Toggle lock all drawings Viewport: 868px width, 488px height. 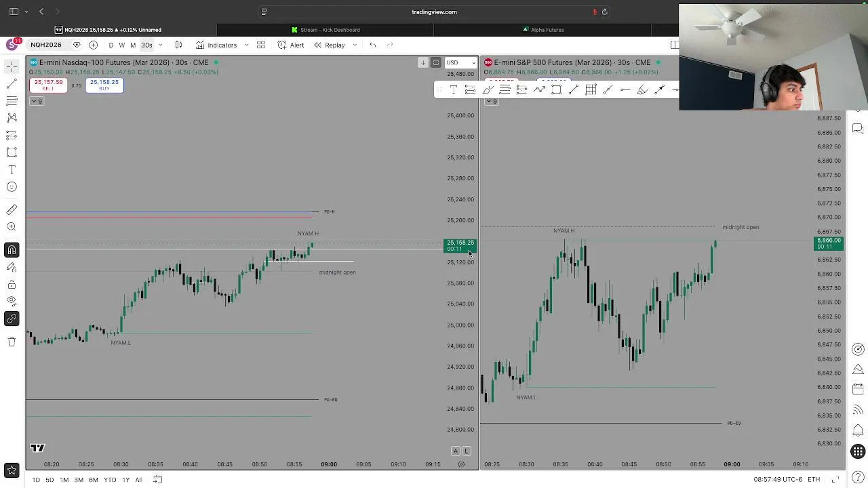[12, 285]
